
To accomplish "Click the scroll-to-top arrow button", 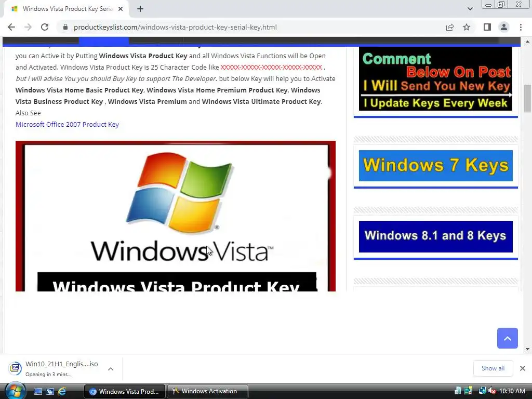I will click(x=507, y=338).
